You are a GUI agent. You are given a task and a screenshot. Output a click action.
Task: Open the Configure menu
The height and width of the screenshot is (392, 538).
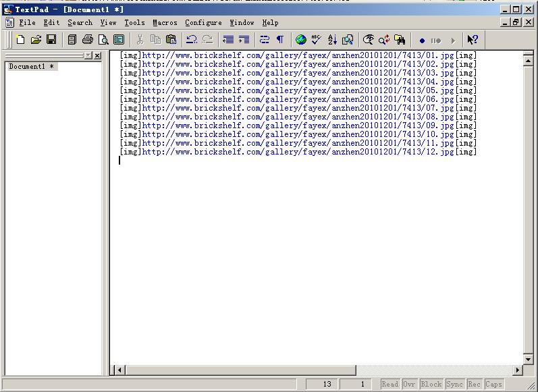(x=203, y=23)
